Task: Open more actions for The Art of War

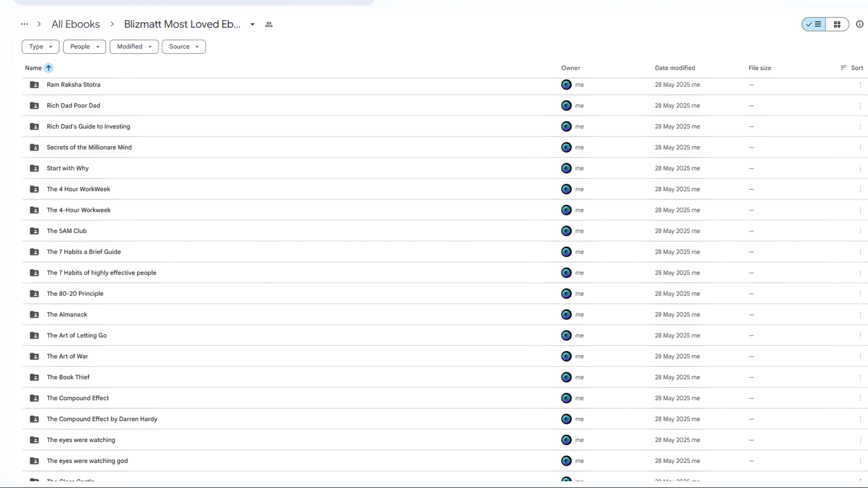Action: point(860,356)
